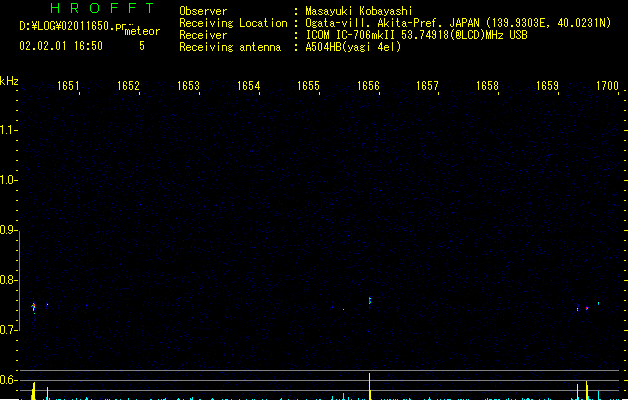629x400 pixels.
Task: Click the HROFFT program title
Action: pos(102,8)
